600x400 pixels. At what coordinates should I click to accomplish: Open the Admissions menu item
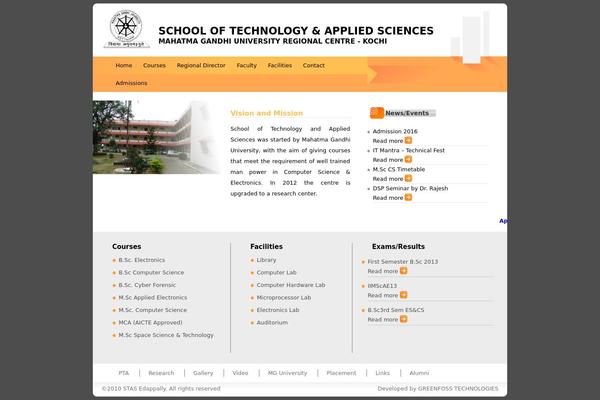(131, 83)
